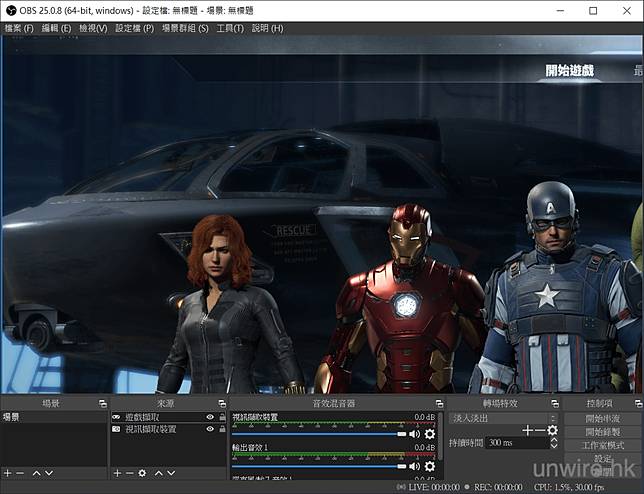Lock the 遊戲擷取 source

coord(222,417)
